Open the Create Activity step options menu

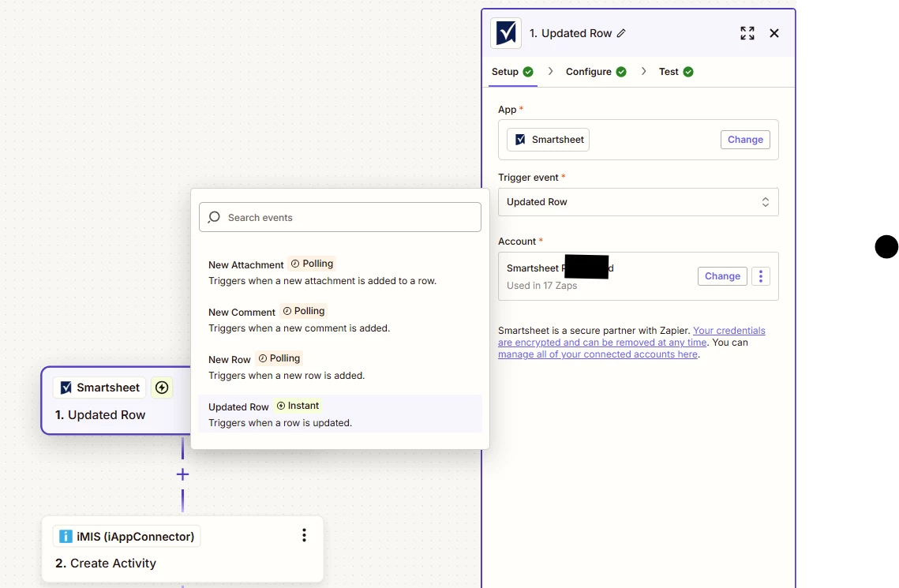tap(304, 535)
